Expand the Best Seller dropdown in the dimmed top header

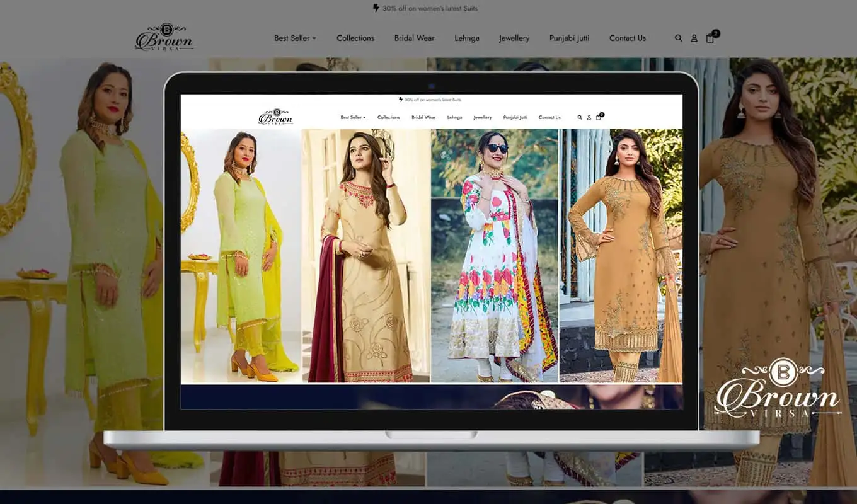click(295, 38)
